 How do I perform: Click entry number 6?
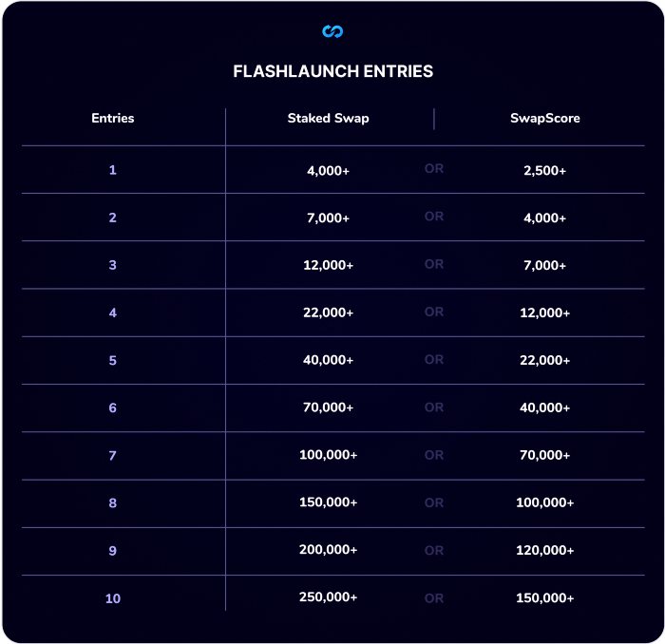112,407
